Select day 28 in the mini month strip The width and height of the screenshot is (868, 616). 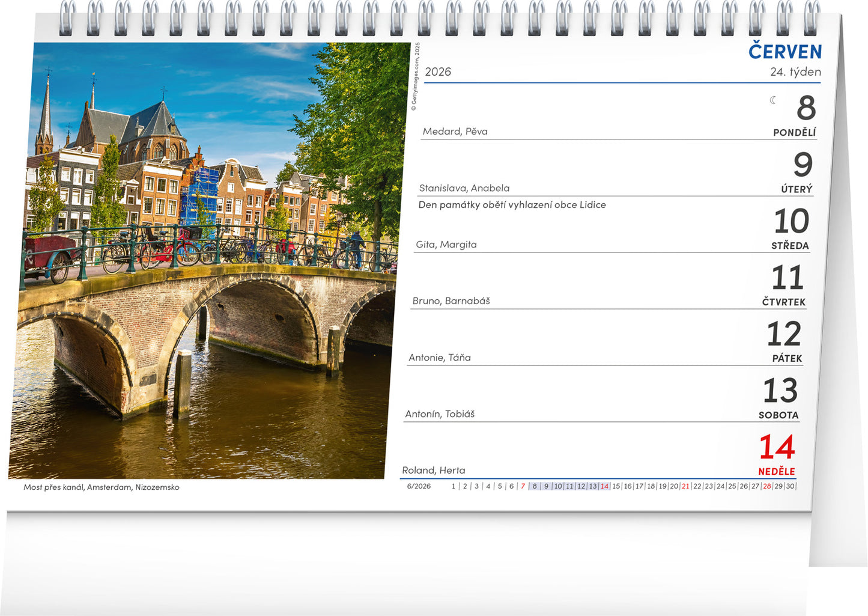(x=766, y=486)
